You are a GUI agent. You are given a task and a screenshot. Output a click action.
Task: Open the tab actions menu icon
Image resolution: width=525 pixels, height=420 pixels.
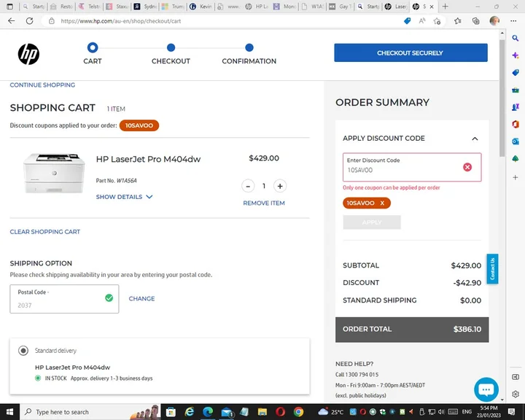[9, 7]
